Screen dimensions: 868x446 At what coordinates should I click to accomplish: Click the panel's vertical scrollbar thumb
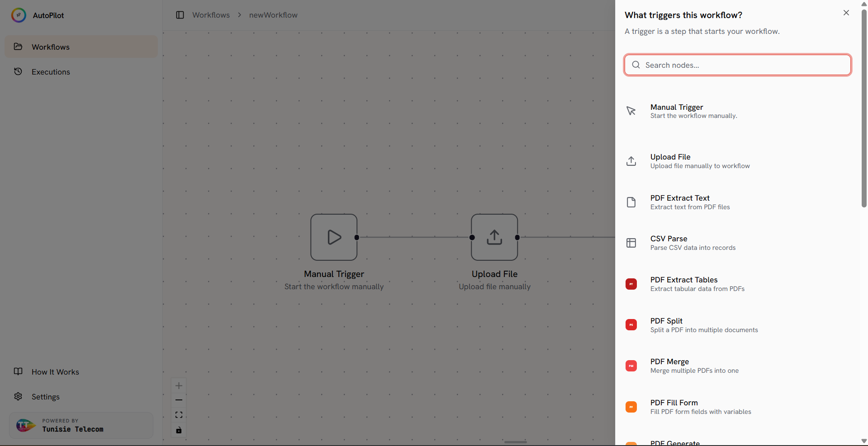pyautogui.click(x=864, y=108)
